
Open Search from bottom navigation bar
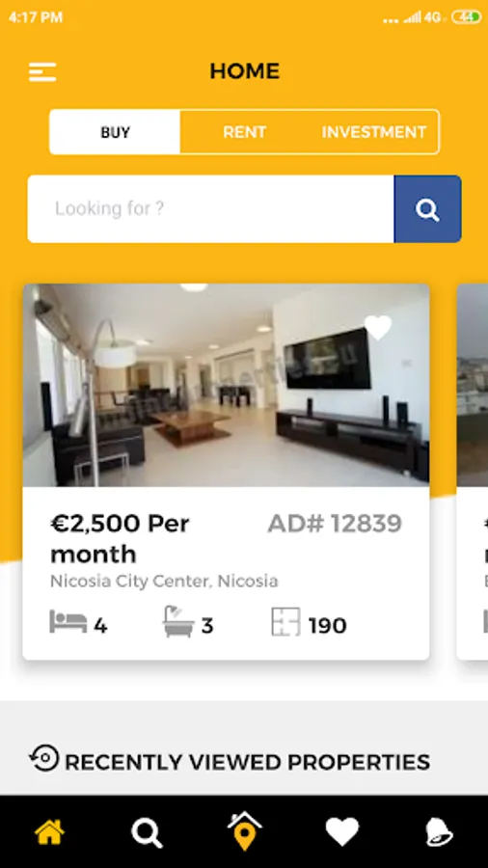147,832
